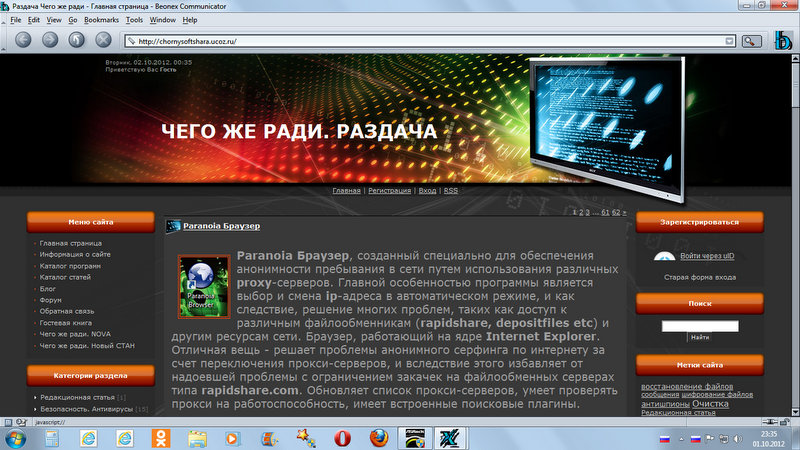
Task: Open Гостевая книга in site menu
Action: (x=65, y=323)
